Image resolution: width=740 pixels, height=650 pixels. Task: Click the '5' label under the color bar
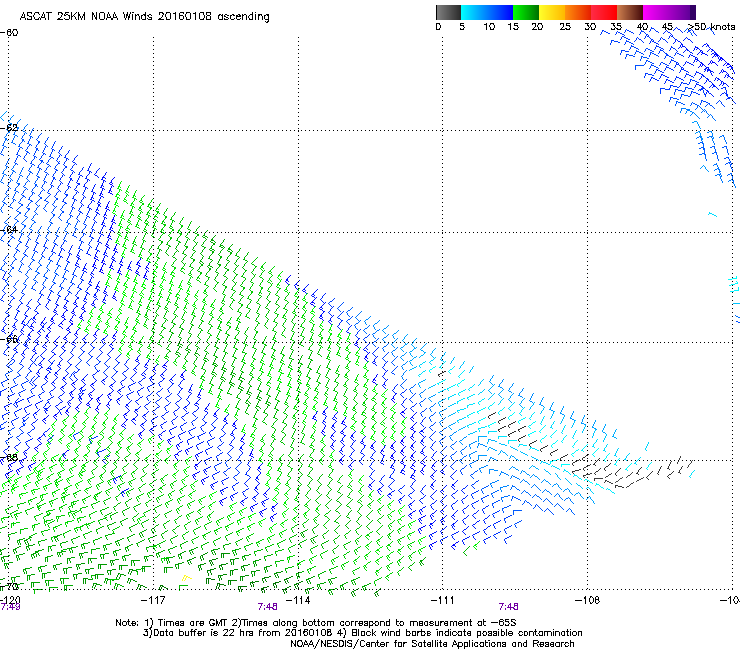click(462, 27)
